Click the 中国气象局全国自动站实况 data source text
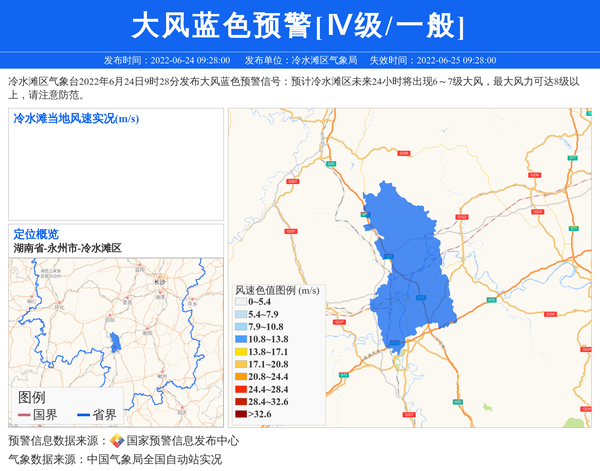 click(154, 459)
